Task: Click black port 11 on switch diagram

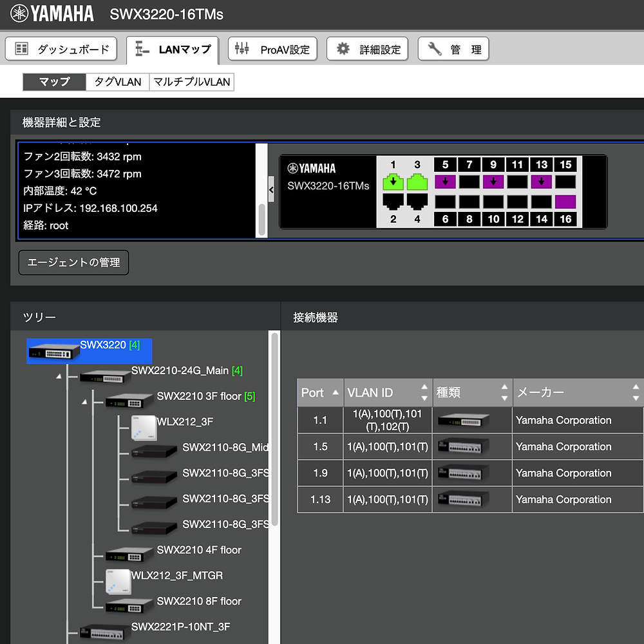Action: (x=518, y=182)
